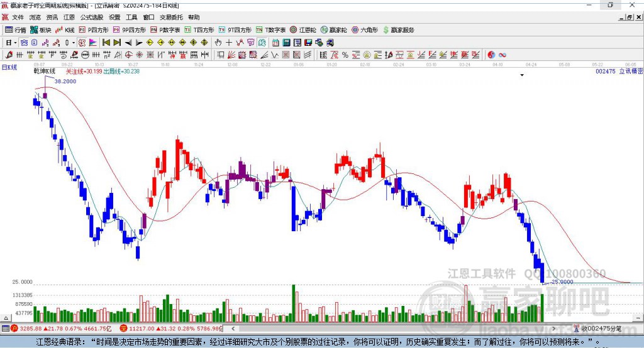Open the calculator icon
Screen dimensions: 644x348
pyautogui.click(x=286, y=43)
